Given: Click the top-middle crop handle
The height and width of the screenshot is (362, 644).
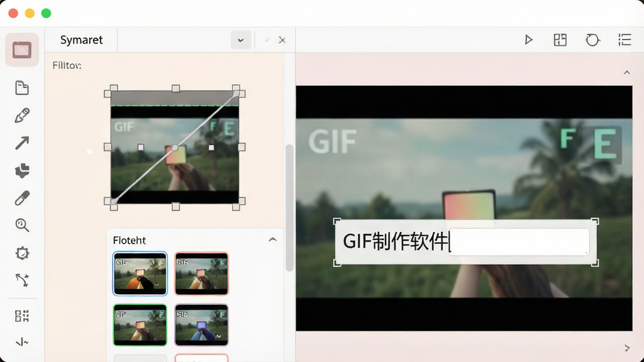Looking at the screenshot, I should [176, 89].
